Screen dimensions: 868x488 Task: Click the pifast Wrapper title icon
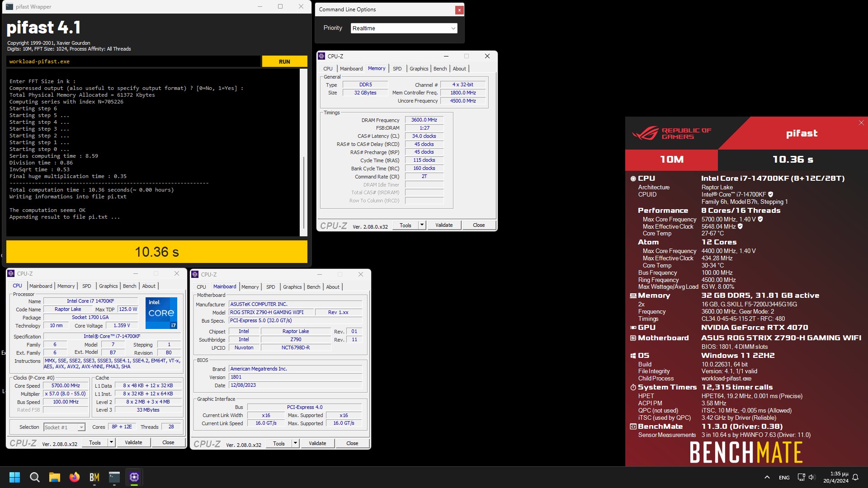click(x=9, y=7)
